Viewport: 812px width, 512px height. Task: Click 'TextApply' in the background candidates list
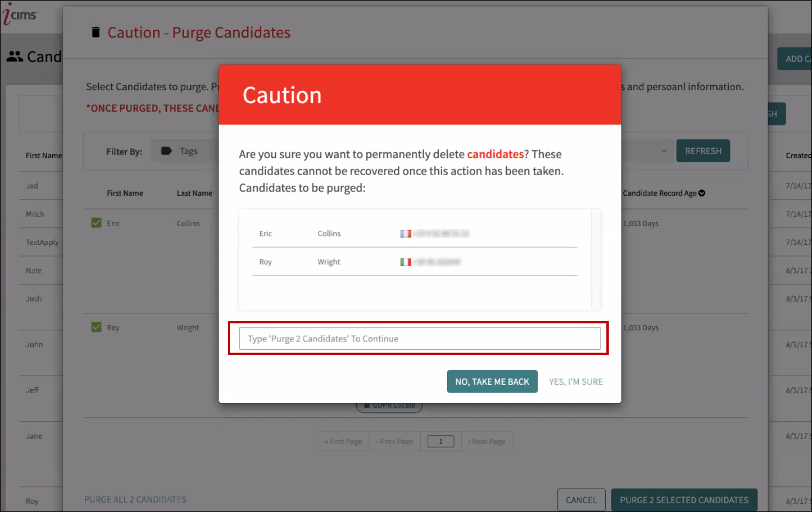pyautogui.click(x=42, y=243)
